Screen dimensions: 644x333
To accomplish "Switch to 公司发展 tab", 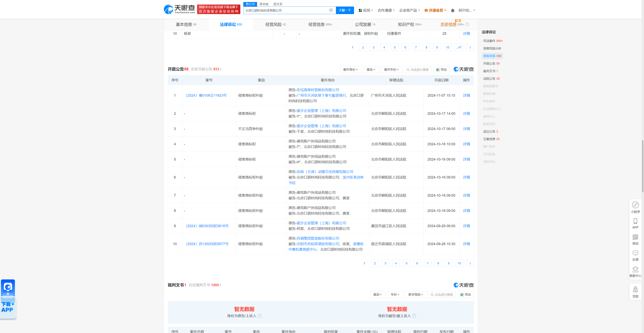I will 365,24.
